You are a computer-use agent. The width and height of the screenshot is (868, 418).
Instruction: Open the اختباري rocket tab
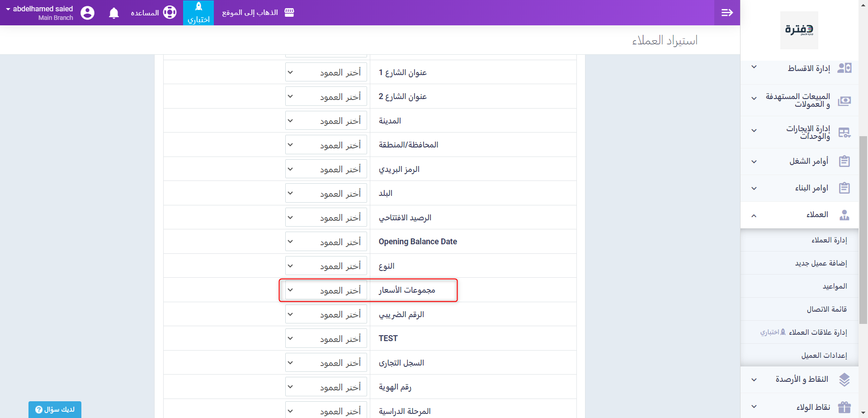pyautogui.click(x=198, y=13)
